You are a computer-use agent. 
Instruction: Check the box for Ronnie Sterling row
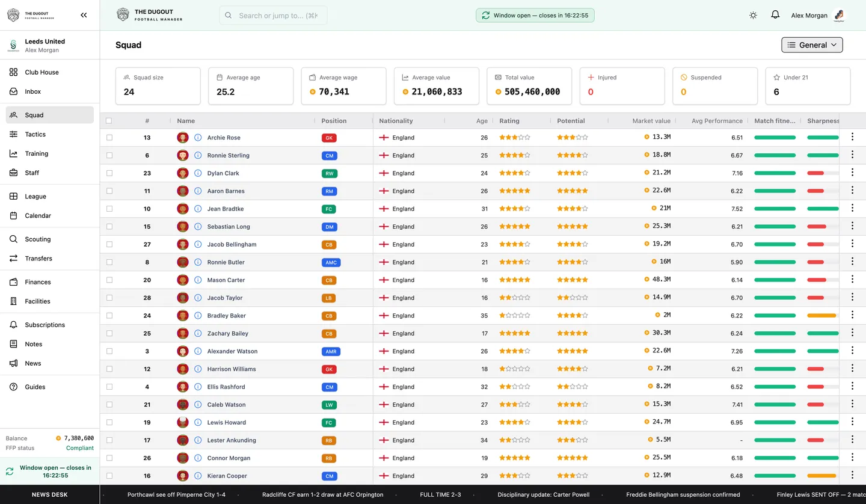[x=109, y=155]
